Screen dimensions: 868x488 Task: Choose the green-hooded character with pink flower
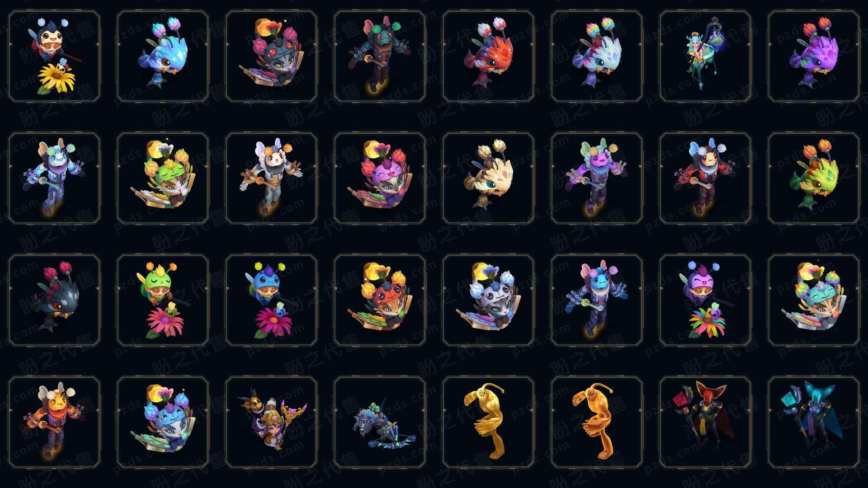pyautogui.click(x=163, y=300)
